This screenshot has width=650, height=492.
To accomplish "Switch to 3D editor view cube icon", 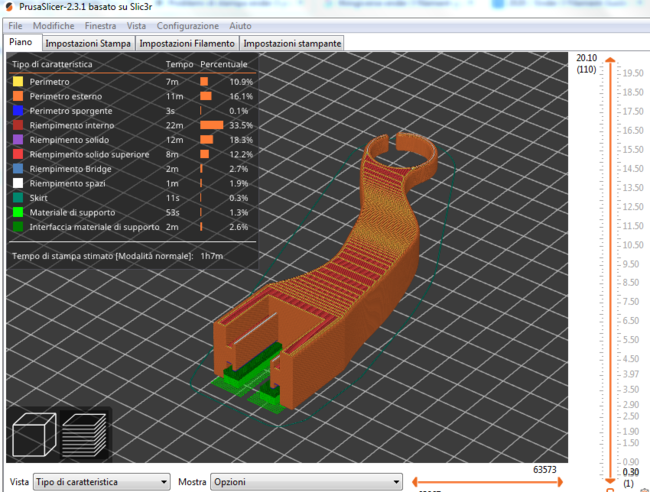I will click(x=31, y=433).
